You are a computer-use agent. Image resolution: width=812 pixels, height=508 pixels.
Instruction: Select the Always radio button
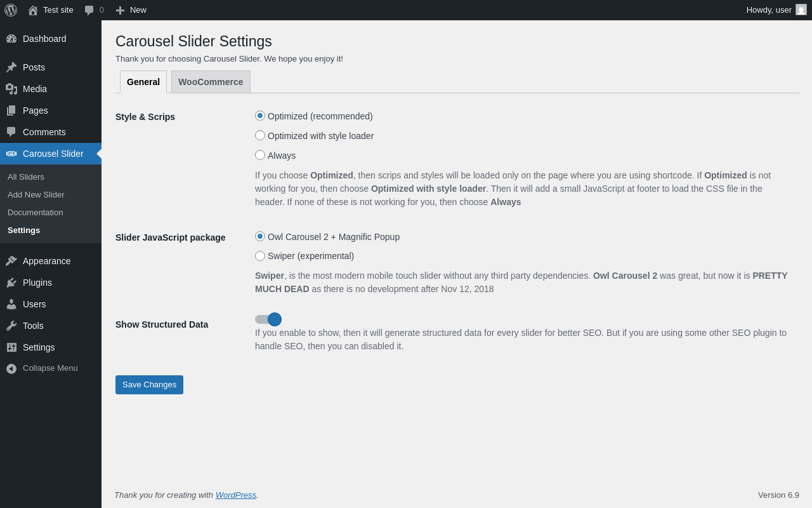[x=260, y=155]
